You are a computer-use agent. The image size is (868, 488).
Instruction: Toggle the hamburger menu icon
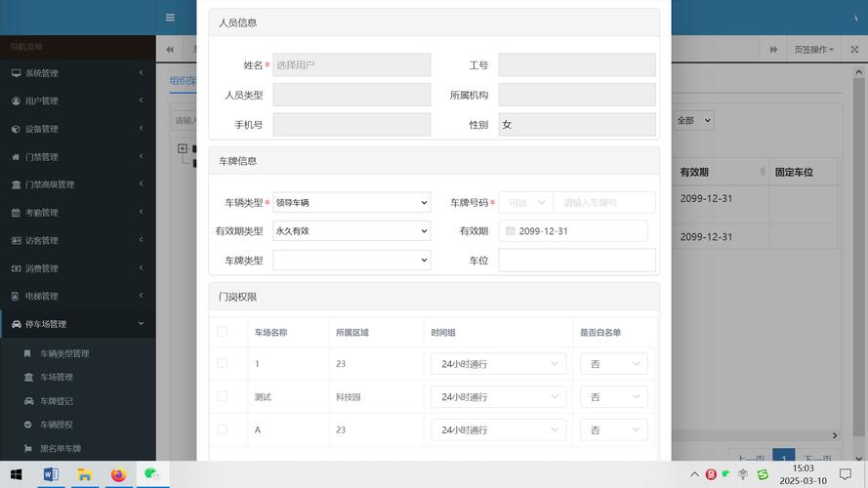pos(170,18)
